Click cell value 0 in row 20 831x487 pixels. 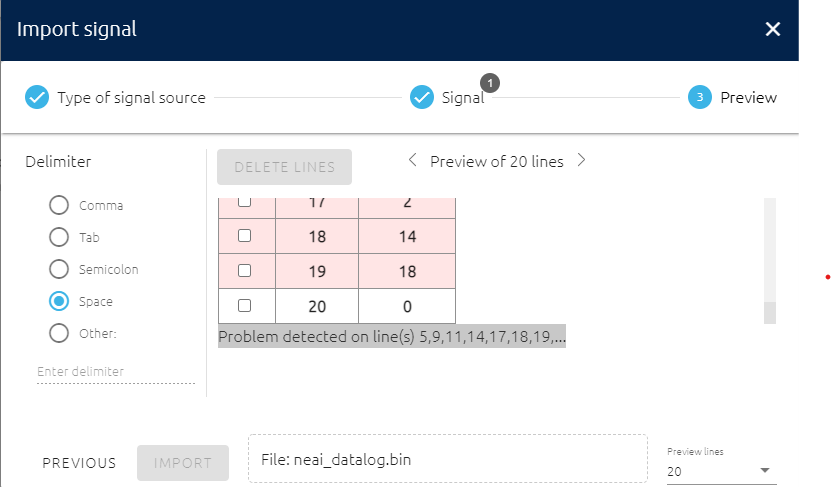[407, 306]
